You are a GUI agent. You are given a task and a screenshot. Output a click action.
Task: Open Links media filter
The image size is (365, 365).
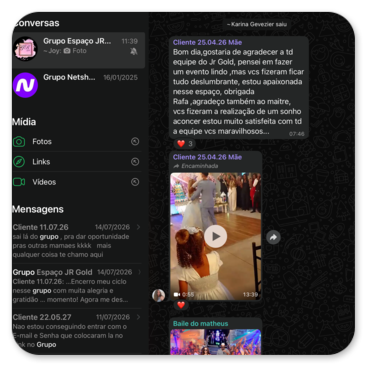point(77,162)
